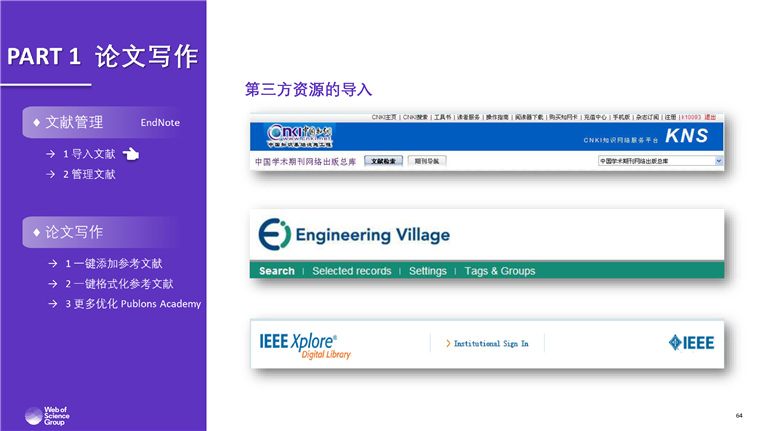Image resolution: width=768 pixels, height=431 pixels.
Task: Click the PART 1 论文写作 title
Action: [x=102, y=56]
